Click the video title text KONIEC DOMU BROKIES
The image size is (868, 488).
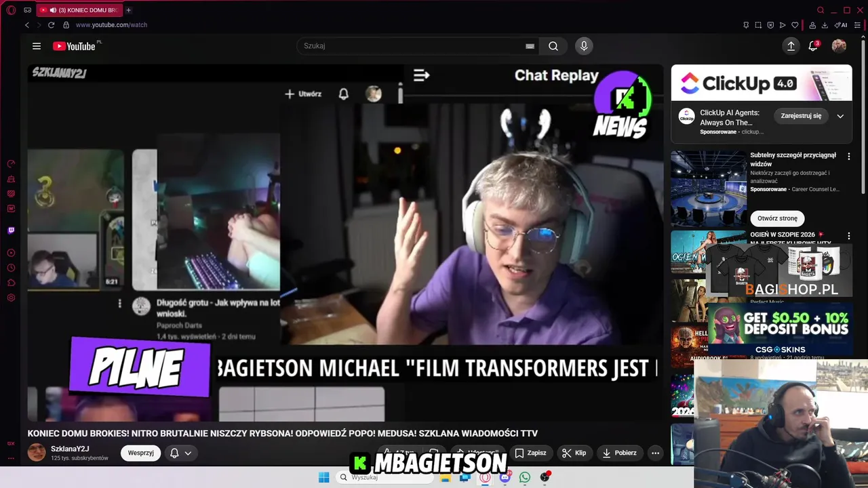(x=282, y=433)
